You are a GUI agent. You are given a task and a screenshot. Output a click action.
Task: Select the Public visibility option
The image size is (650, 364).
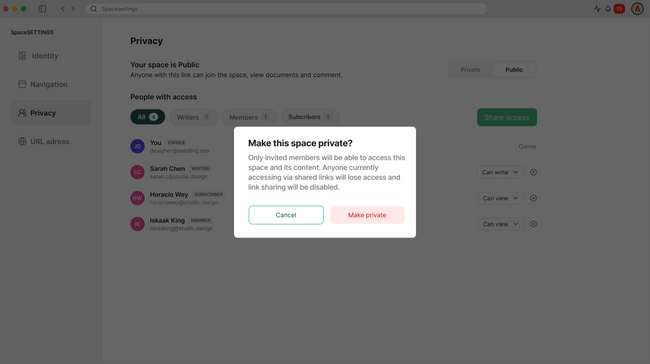point(514,70)
